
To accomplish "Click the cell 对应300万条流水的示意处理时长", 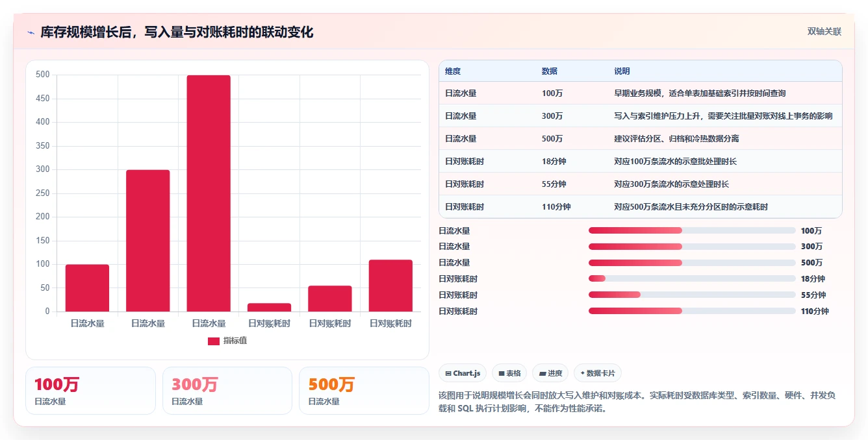I will (x=672, y=184).
